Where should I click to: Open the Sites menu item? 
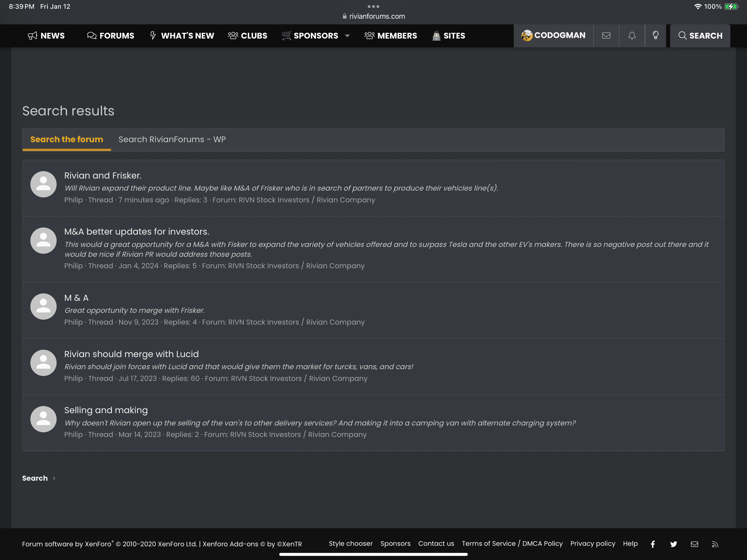click(448, 36)
